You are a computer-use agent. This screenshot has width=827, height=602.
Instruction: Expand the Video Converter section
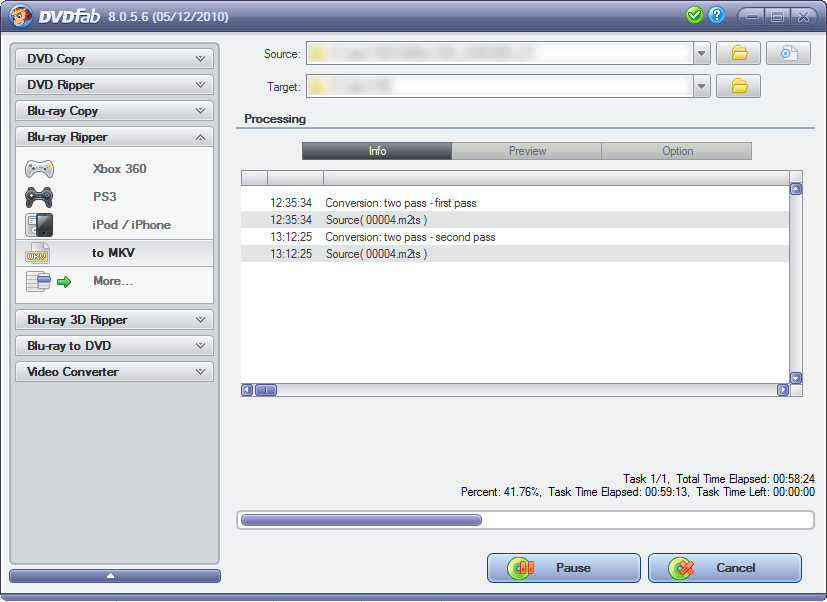114,371
